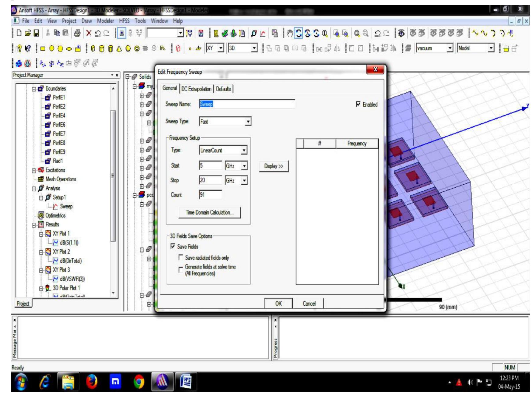Select the Draw circle tool

tap(52, 48)
